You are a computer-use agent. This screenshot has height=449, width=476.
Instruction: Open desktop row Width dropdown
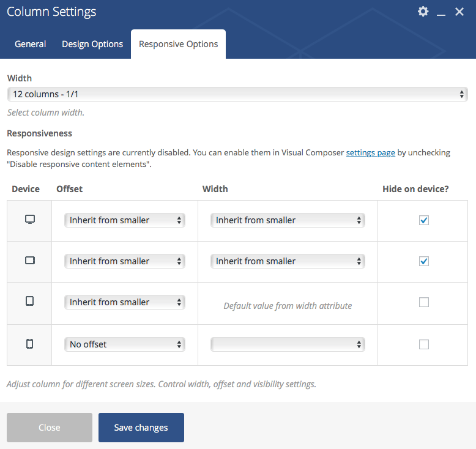click(x=288, y=220)
